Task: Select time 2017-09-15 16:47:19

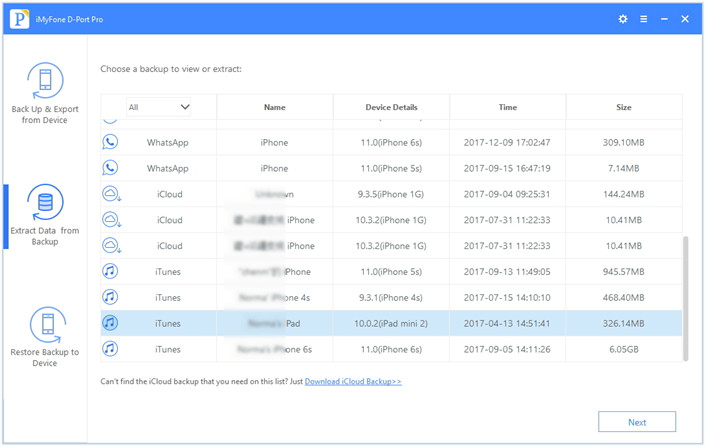Action: click(507, 168)
